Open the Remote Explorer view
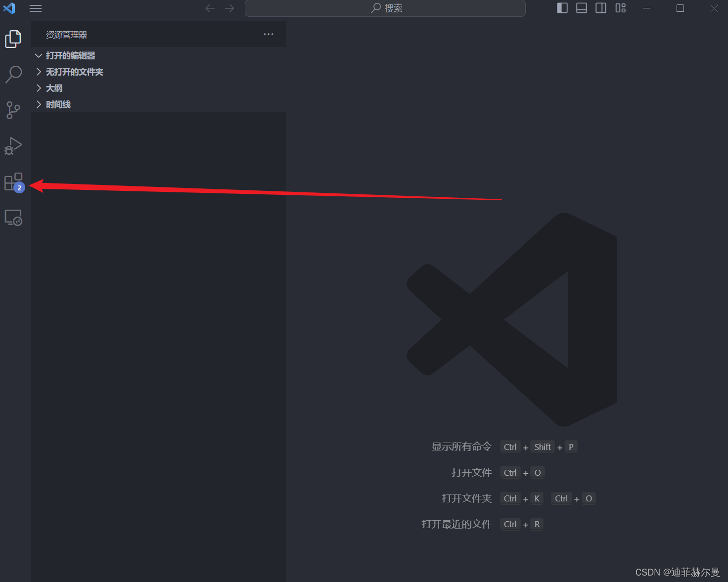The image size is (728, 582). [13, 218]
